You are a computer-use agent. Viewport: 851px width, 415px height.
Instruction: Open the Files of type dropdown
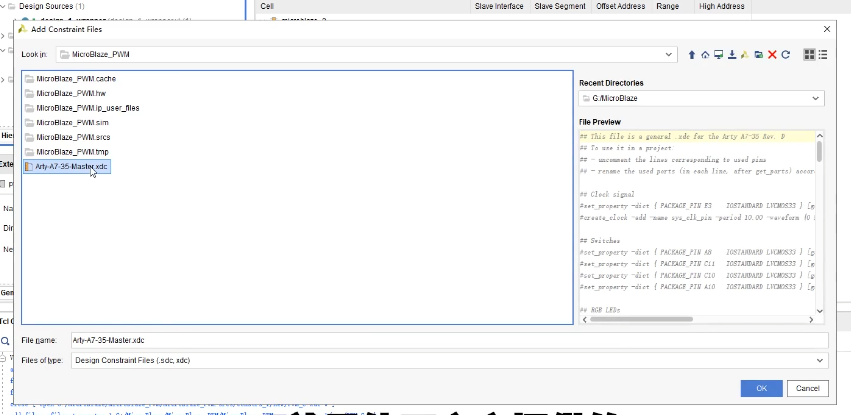pyautogui.click(x=820, y=360)
